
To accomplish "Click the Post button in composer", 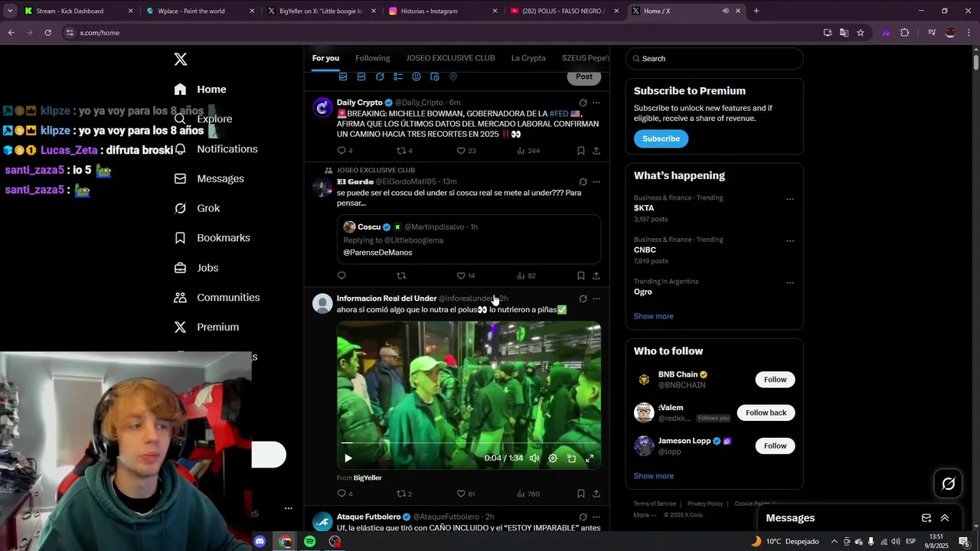I will [584, 77].
